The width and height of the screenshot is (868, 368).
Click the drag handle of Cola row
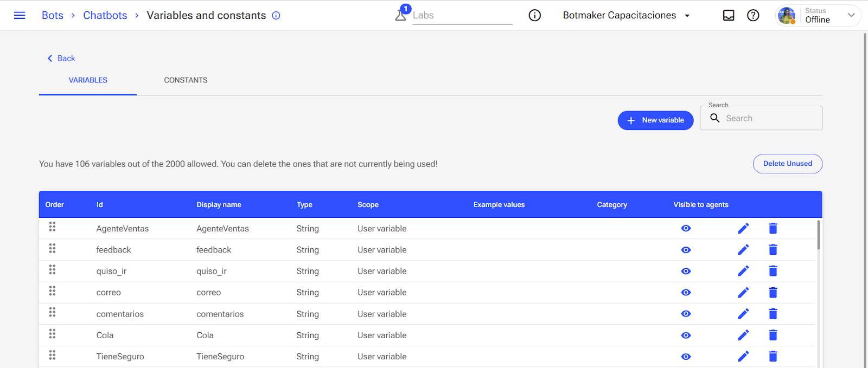[x=52, y=334]
